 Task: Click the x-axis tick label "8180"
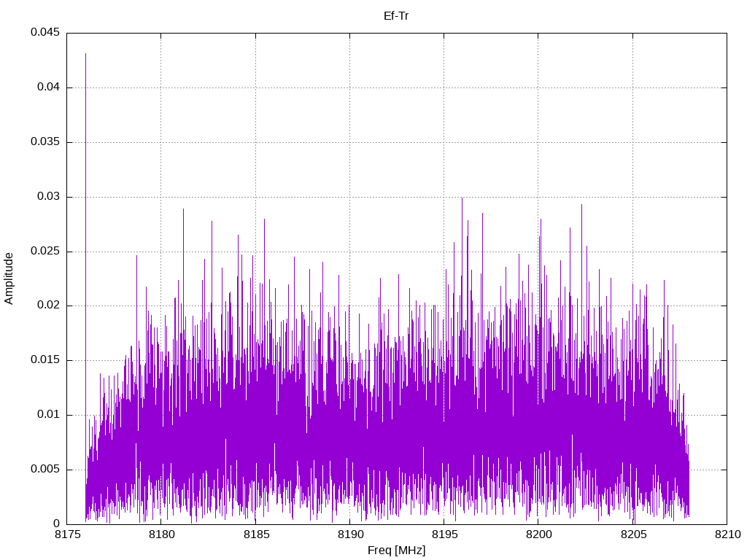[161, 534]
